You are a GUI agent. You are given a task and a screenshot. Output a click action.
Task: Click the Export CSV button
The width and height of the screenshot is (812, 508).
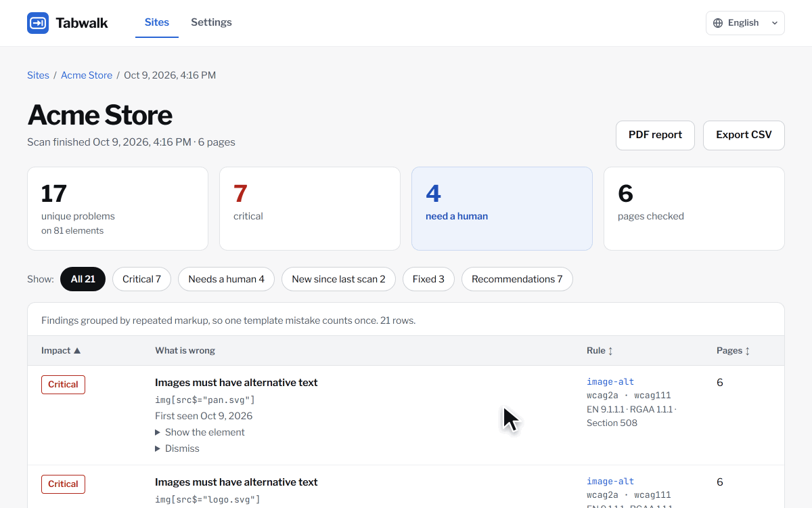point(744,135)
